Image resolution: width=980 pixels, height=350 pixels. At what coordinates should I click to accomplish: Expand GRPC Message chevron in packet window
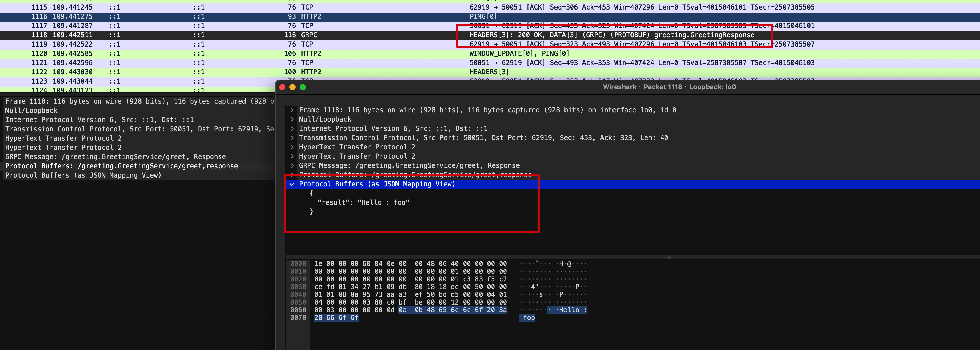tap(292, 166)
